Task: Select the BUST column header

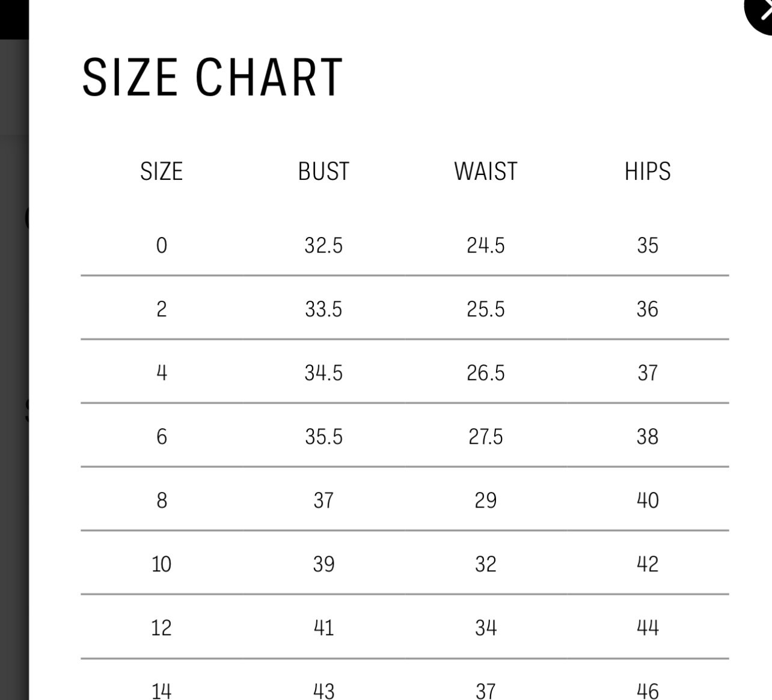Action: coord(323,171)
